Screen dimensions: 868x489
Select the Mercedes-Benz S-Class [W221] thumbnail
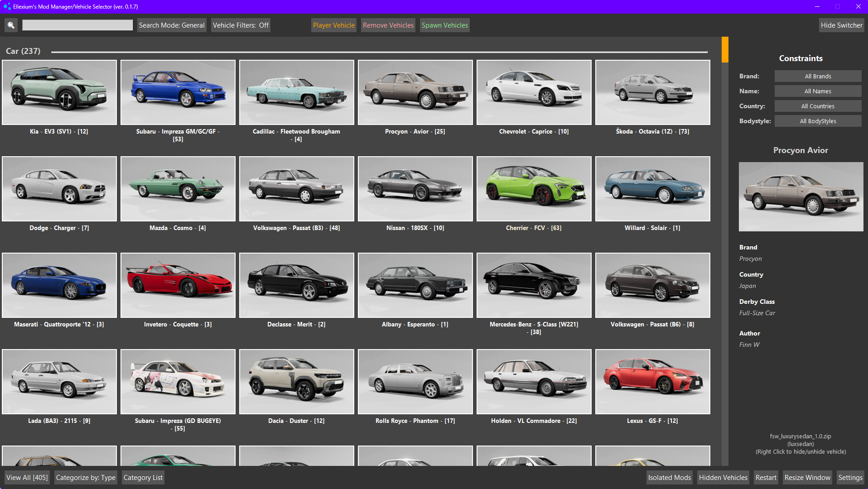534,285
